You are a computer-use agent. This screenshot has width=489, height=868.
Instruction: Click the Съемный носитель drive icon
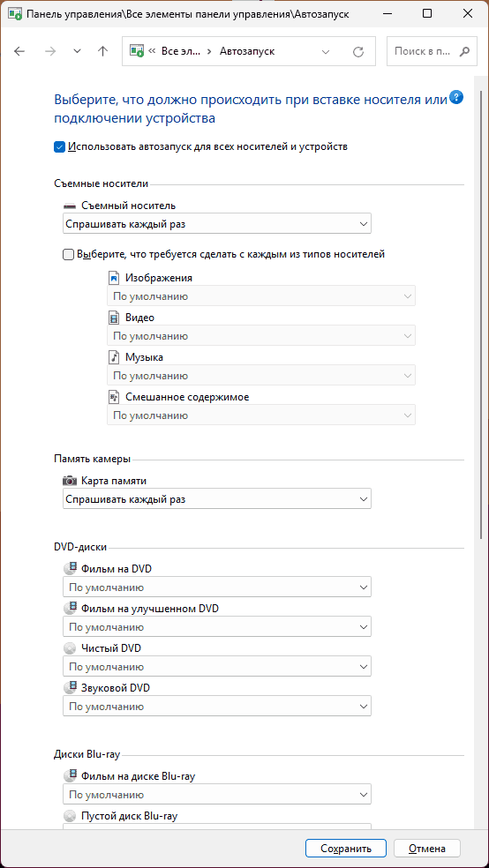(x=69, y=206)
